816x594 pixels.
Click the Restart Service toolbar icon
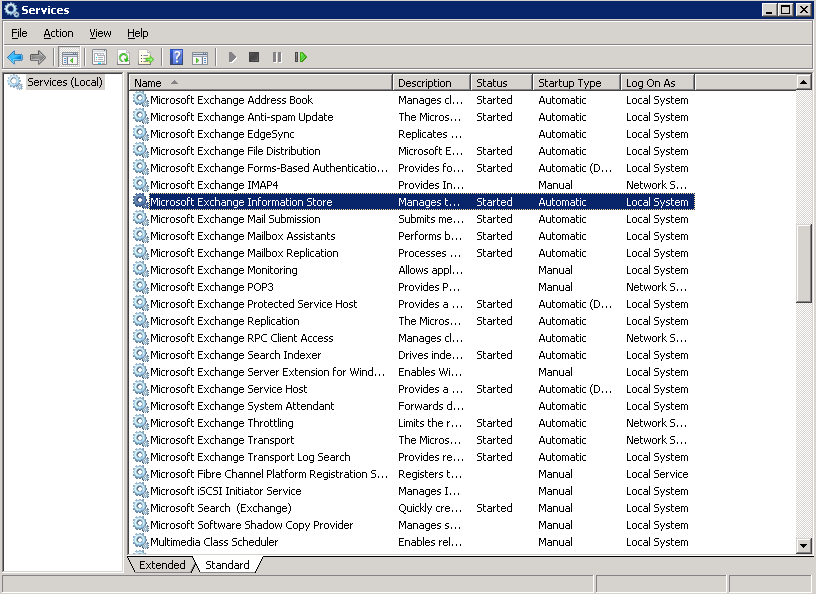[x=300, y=57]
